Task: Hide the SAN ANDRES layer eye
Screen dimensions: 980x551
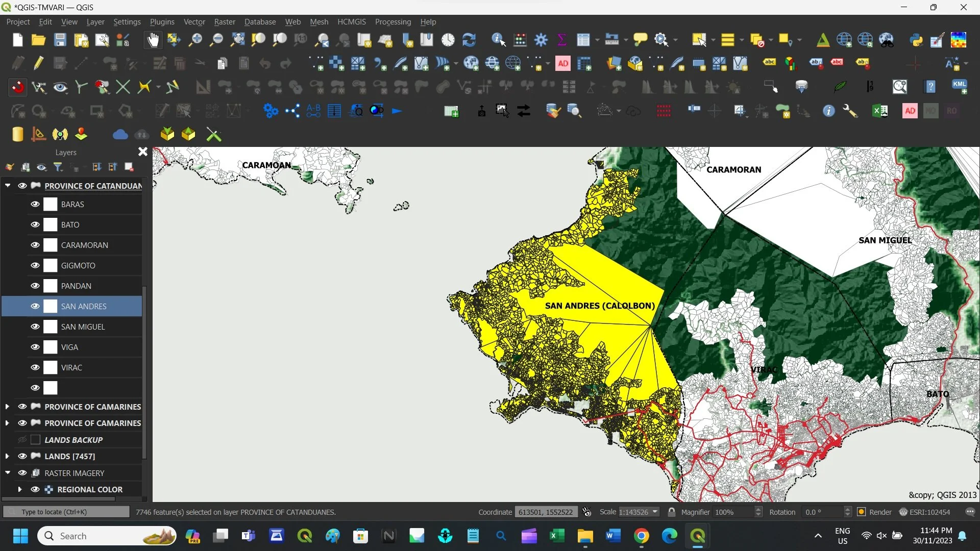Action: tap(35, 306)
